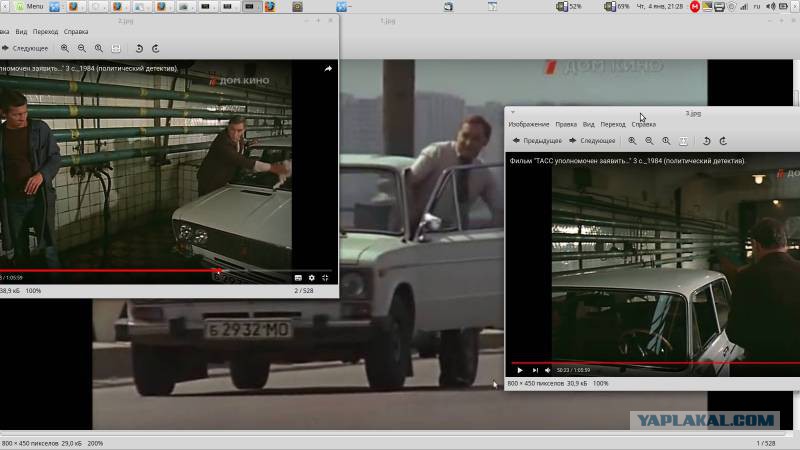
Task: Click '2 / 528' in 2.jpg status bar
Action: (304, 291)
